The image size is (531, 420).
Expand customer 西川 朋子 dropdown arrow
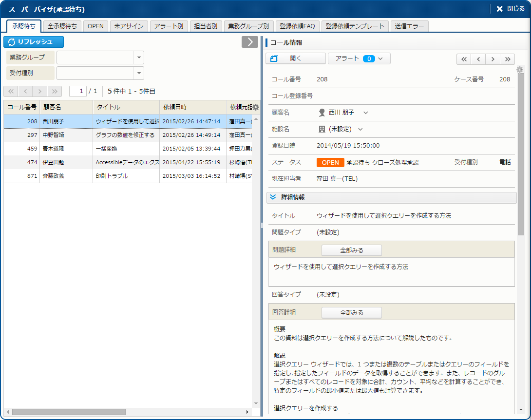pyautogui.click(x=366, y=113)
